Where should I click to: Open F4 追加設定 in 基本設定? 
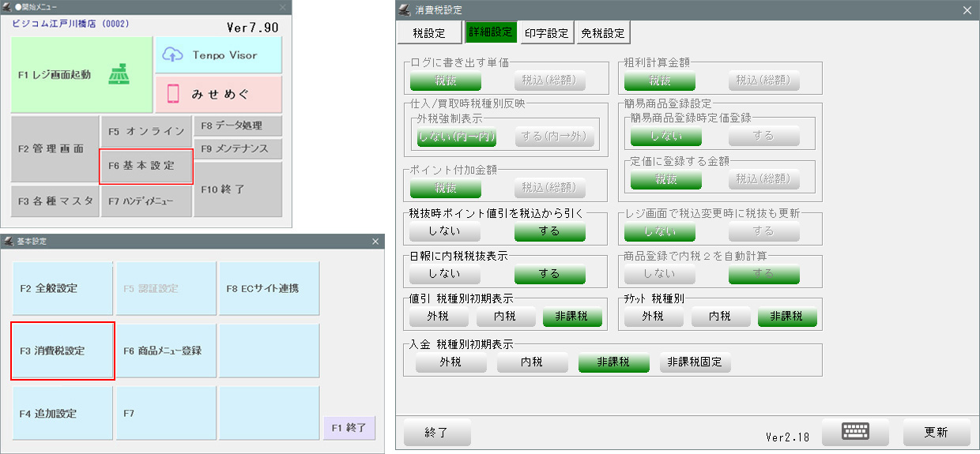coord(62,413)
